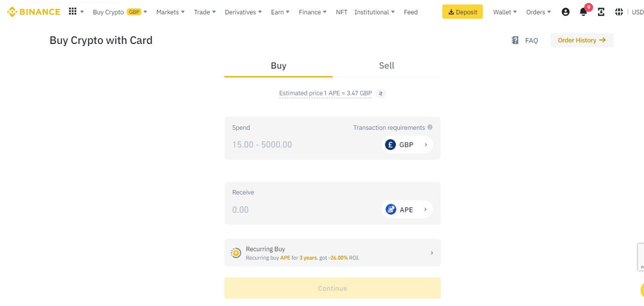Screen dimensions: 644x306
Task: Click the Deposit button
Action: pos(463,12)
